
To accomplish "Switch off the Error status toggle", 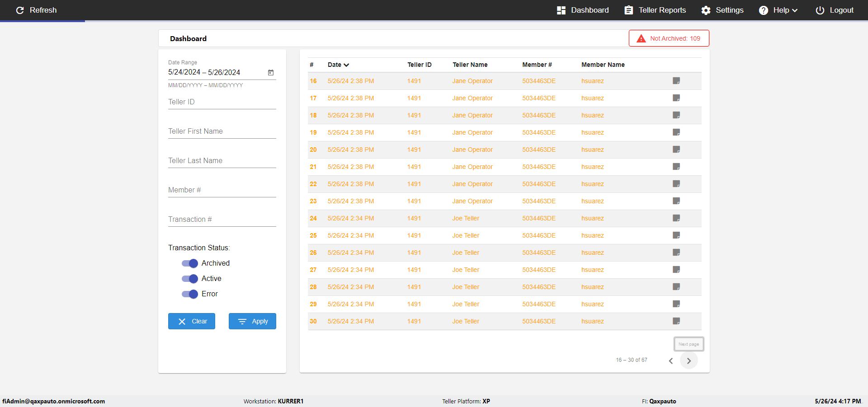I will [x=190, y=294].
